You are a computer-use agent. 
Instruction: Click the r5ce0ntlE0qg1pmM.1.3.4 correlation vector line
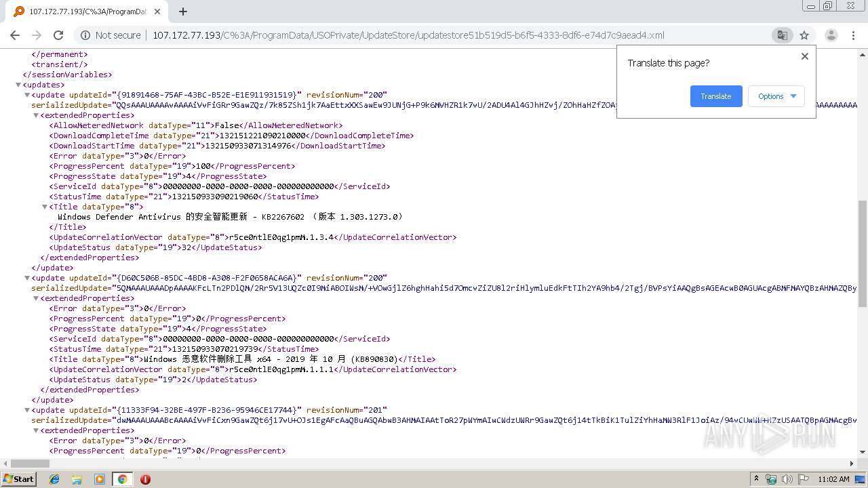pos(253,237)
